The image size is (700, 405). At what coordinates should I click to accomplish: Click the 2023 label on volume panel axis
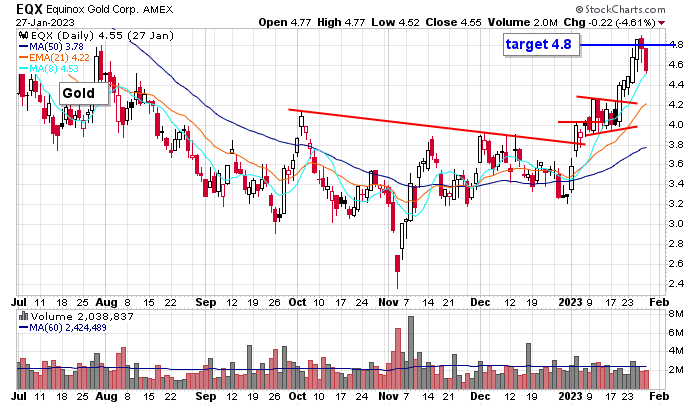571,396
